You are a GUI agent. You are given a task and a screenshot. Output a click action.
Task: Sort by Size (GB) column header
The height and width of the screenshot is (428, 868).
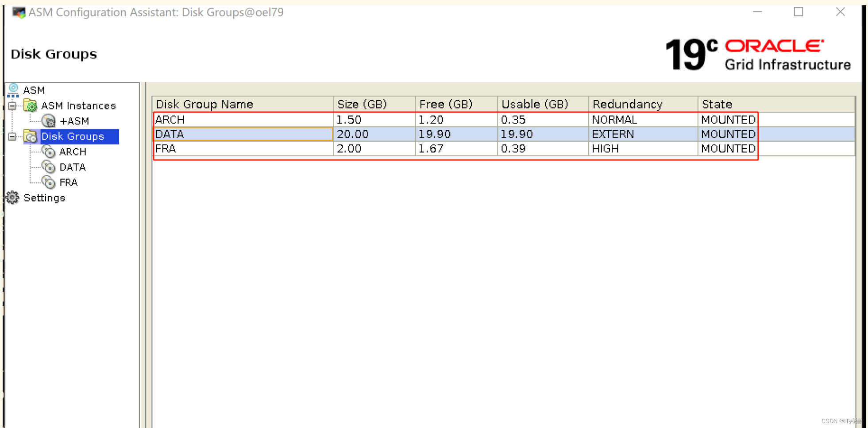(374, 104)
